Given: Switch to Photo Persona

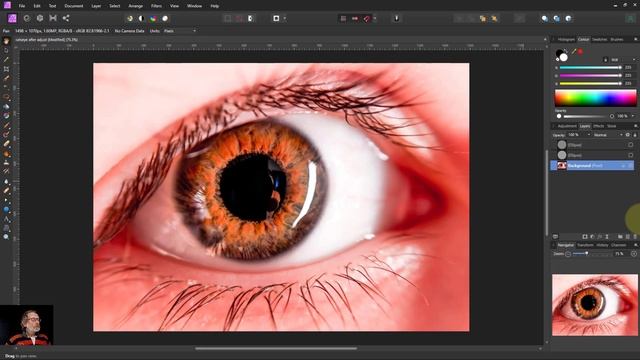Looking at the screenshot, I should click(12, 18).
